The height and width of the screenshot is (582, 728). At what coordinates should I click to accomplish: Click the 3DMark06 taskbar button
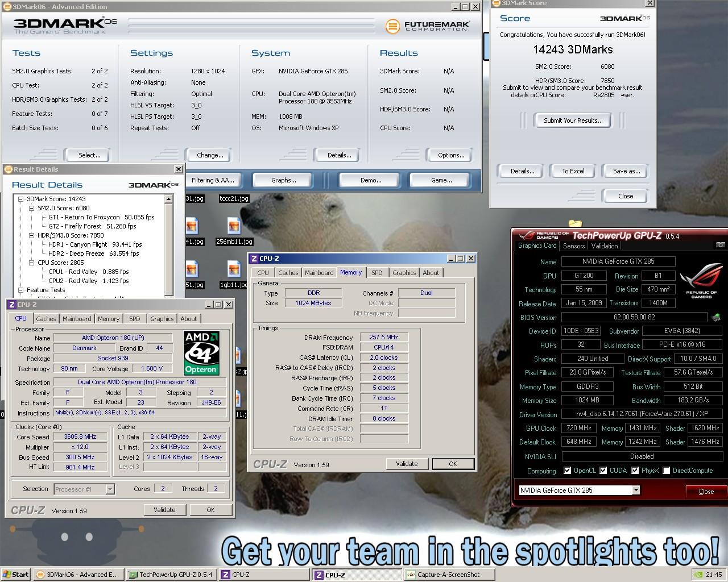click(78, 575)
